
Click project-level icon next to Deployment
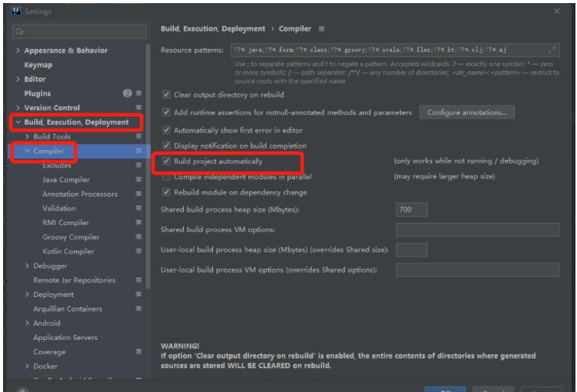coord(139,294)
